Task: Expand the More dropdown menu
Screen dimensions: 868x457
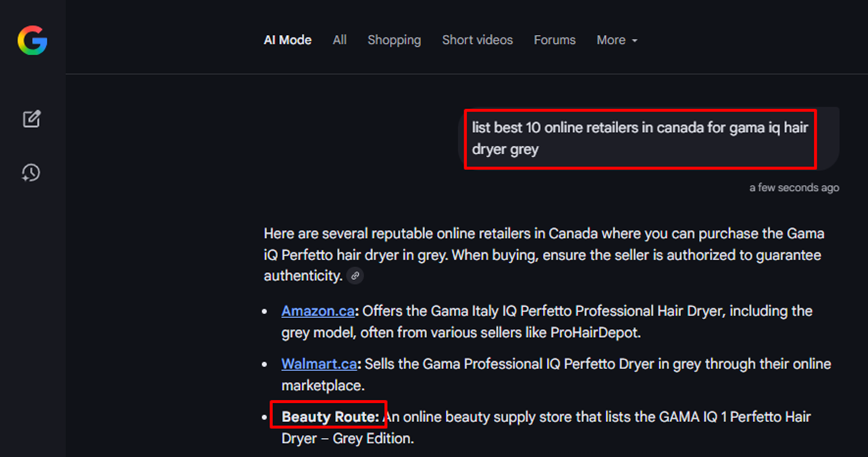Action: click(616, 40)
